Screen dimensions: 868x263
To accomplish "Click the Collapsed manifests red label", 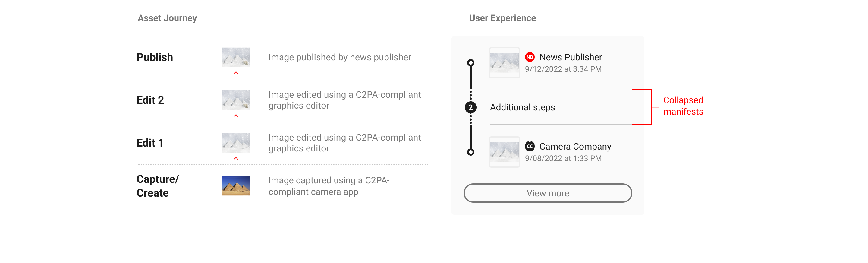I will coord(683,106).
